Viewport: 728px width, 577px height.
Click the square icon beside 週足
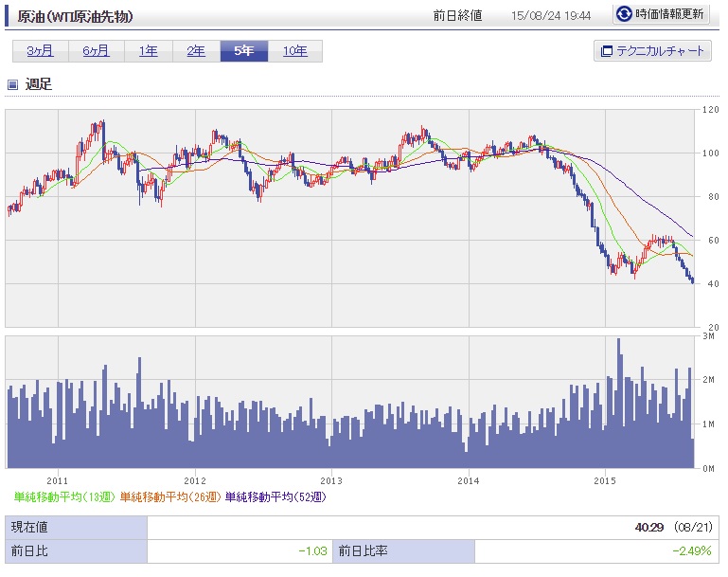pos(13,84)
